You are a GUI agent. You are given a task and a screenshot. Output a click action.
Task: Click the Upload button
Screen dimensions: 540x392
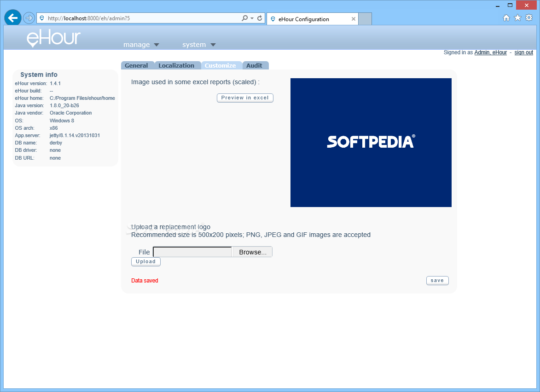coord(145,261)
